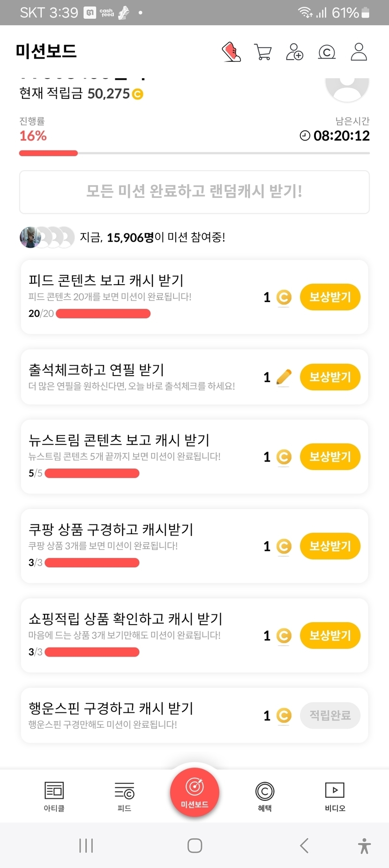Tap the overall mission progress bar
The image size is (389, 868).
[x=194, y=153]
